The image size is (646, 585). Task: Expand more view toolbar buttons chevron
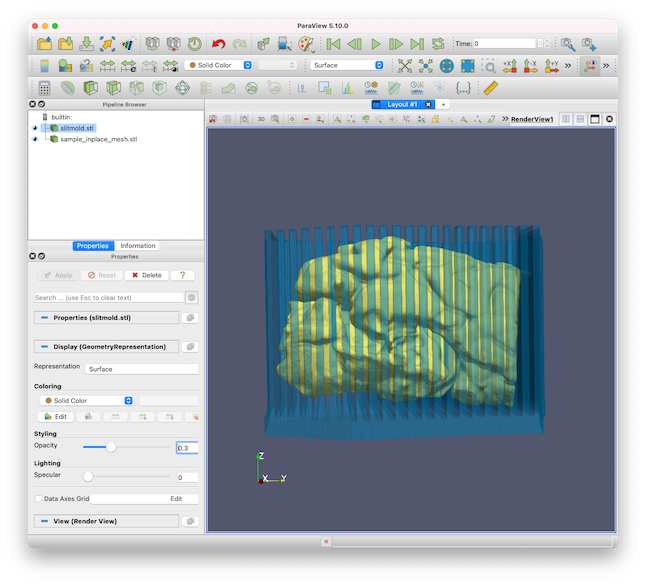pos(505,119)
